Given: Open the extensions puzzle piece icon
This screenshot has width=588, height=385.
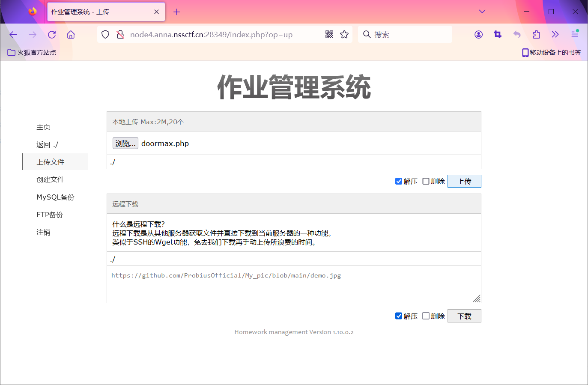Looking at the screenshot, I should tap(536, 35).
